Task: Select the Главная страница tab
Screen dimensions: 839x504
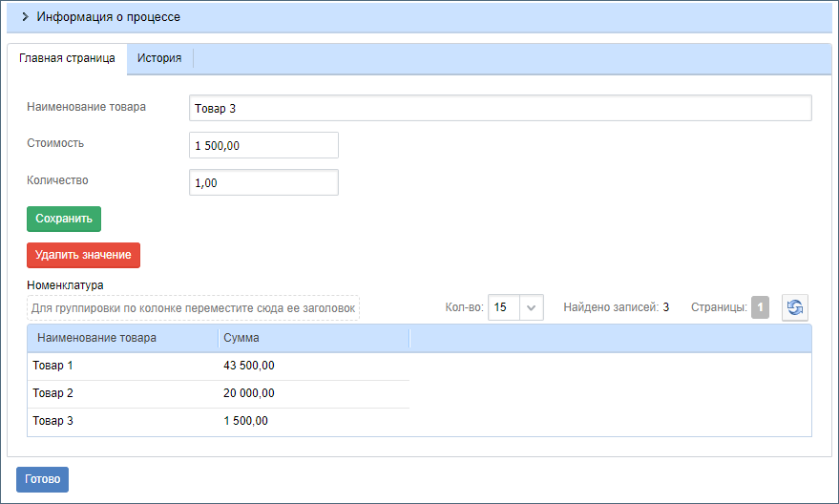Action: 67,58
